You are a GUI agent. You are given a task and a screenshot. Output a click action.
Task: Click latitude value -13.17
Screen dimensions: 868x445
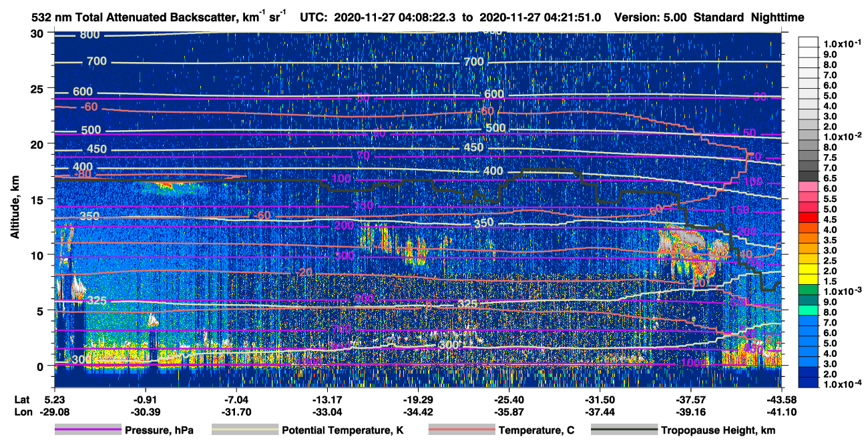pyautogui.click(x=327, y=400)
